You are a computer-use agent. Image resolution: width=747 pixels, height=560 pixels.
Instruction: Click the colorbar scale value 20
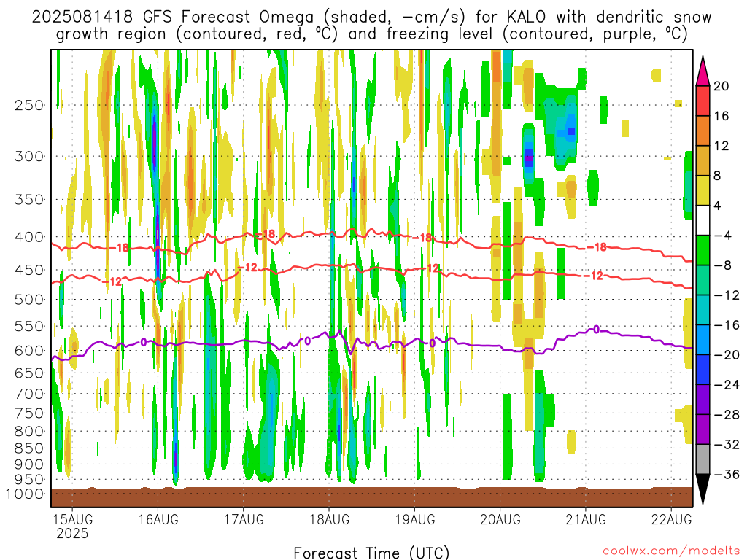[721, 86]
